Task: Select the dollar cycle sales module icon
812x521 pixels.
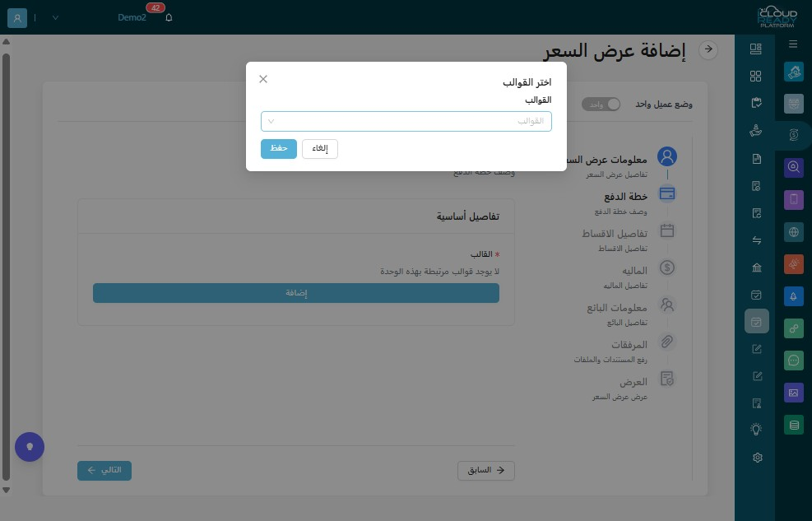Action: (793, 135)
